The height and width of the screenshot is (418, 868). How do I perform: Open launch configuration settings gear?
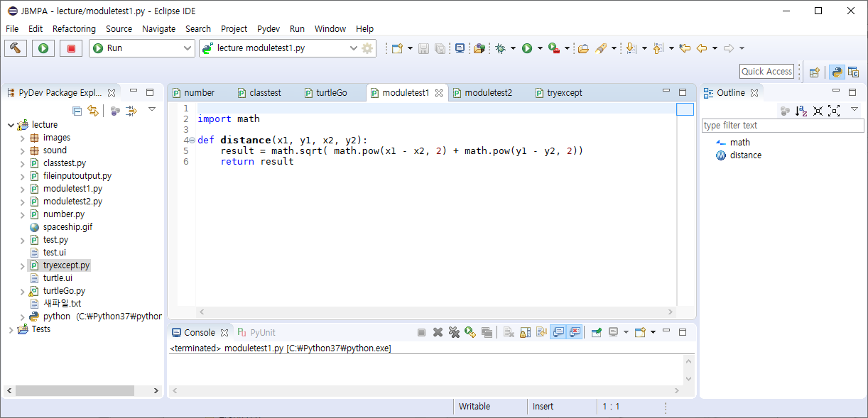(x=367, y=48)
